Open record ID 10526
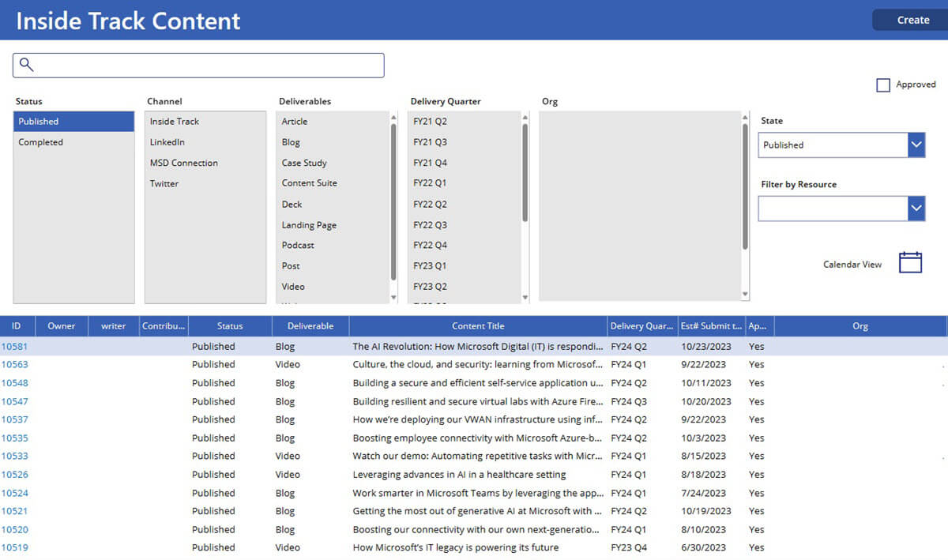948x560 pixels. (14, 475)
